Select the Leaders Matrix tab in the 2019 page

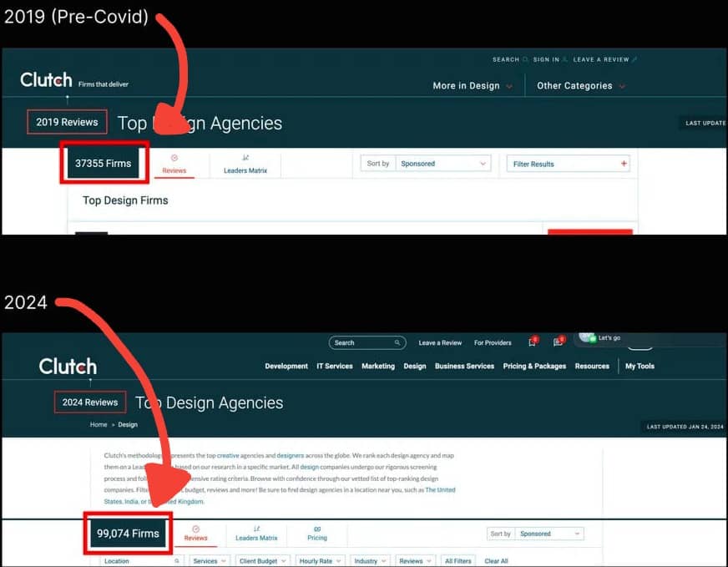click(245, 164)
